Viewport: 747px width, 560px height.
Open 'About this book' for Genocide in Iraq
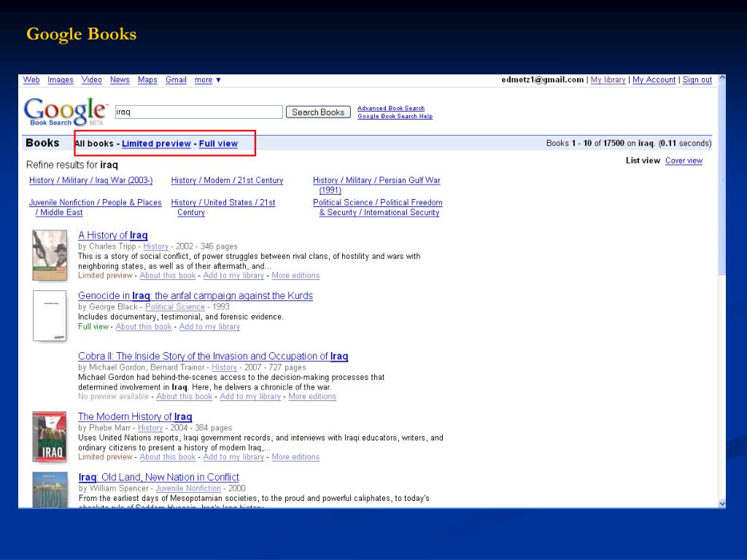tap(144, 327)
